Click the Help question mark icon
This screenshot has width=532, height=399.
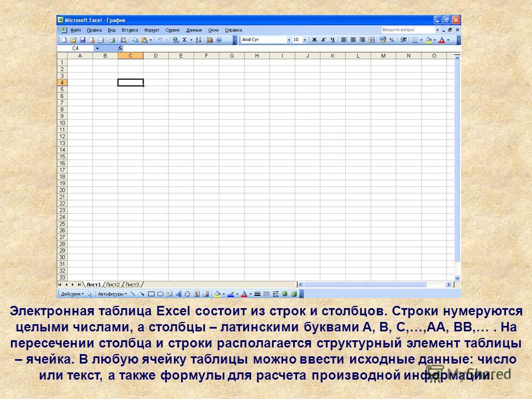219,40
